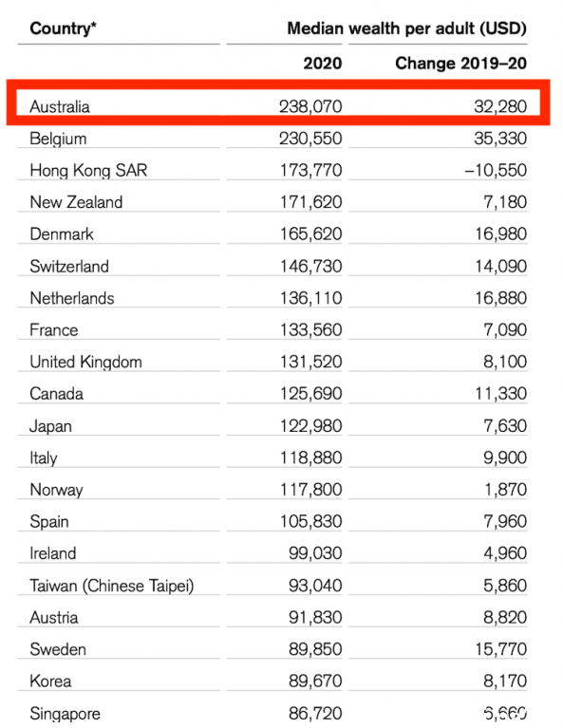
Task: Click the Country* column header
Action: [63, 28]
